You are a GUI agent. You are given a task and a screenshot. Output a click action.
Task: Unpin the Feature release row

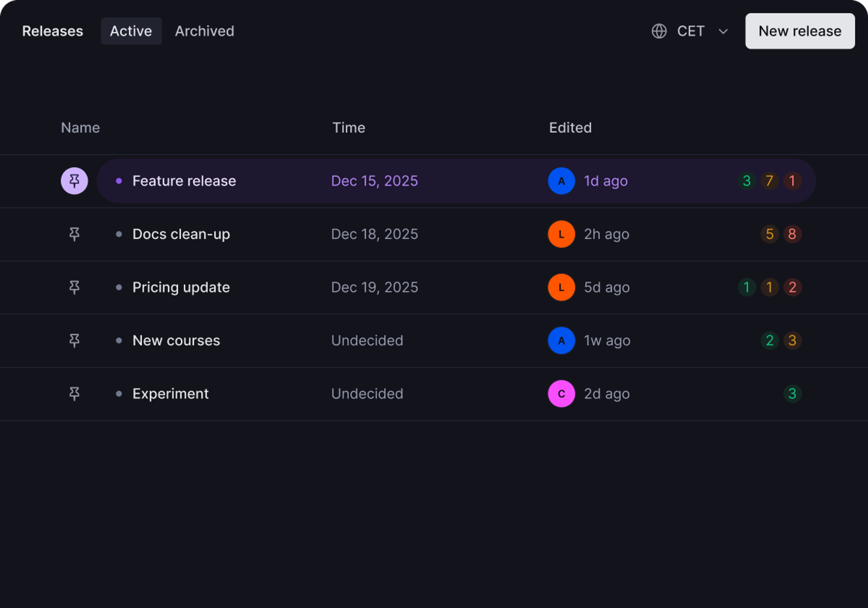(x=74, y=181)
